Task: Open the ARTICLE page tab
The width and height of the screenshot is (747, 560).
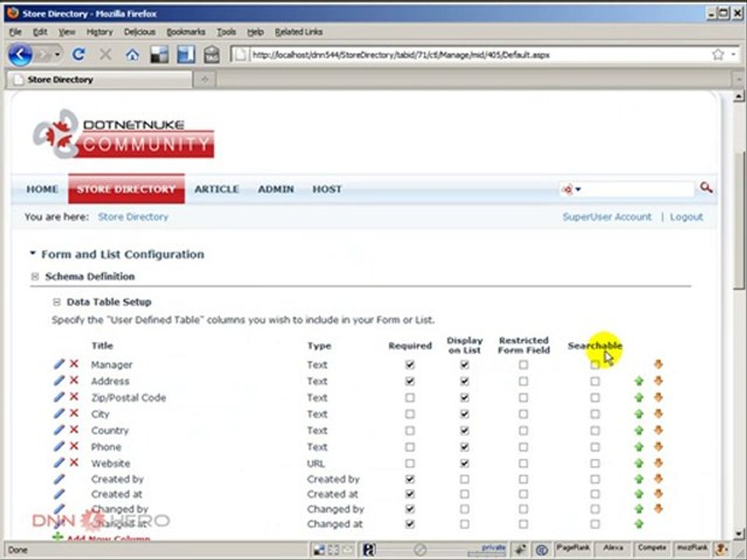Action: (217, 189)
